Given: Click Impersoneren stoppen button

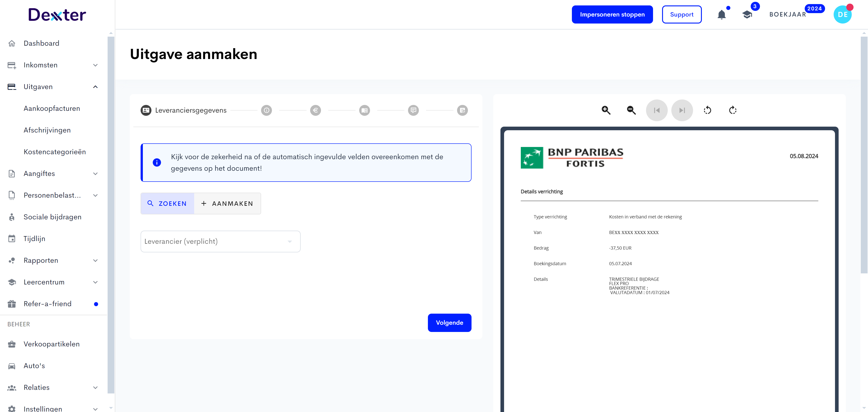Looking at the screenshot, I should pyautogui.click(x=612, y=14).
